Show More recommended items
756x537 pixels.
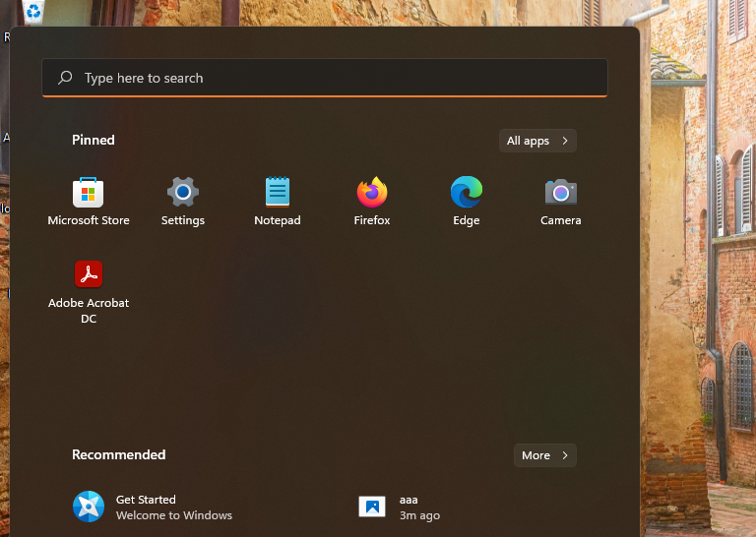(x=544, y=455)
